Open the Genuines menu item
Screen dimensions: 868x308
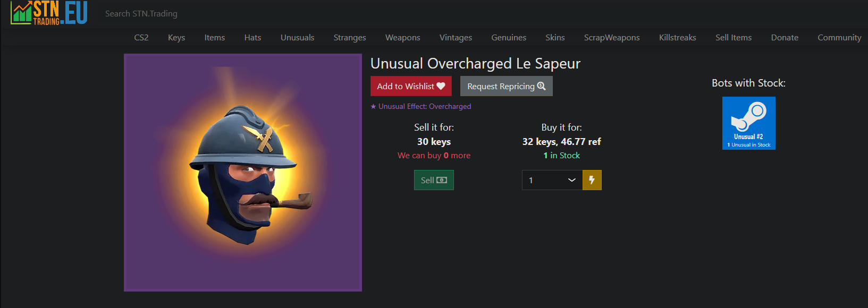coord(509,38)
